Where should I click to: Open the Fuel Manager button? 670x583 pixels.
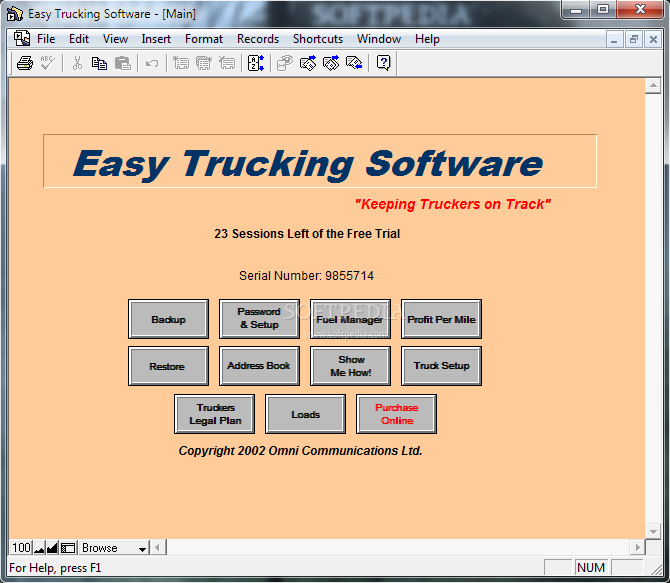[350, 319]
